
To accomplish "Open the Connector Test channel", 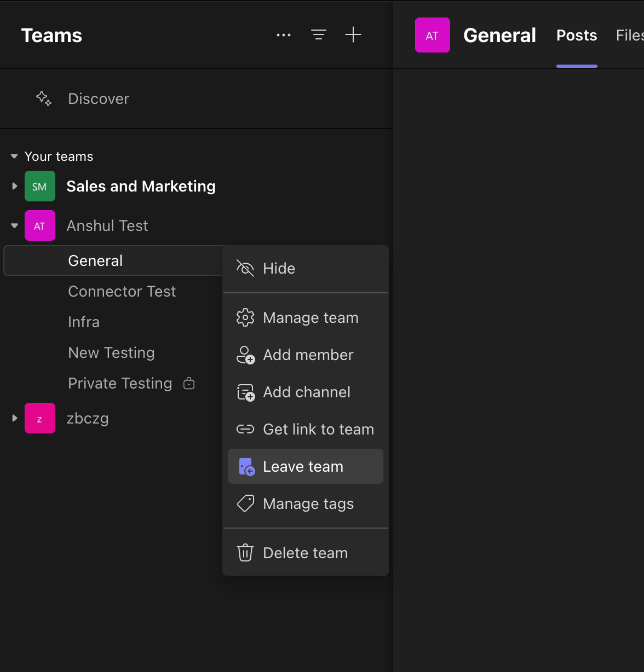I will pyautogui.click(x=122, y=291).
